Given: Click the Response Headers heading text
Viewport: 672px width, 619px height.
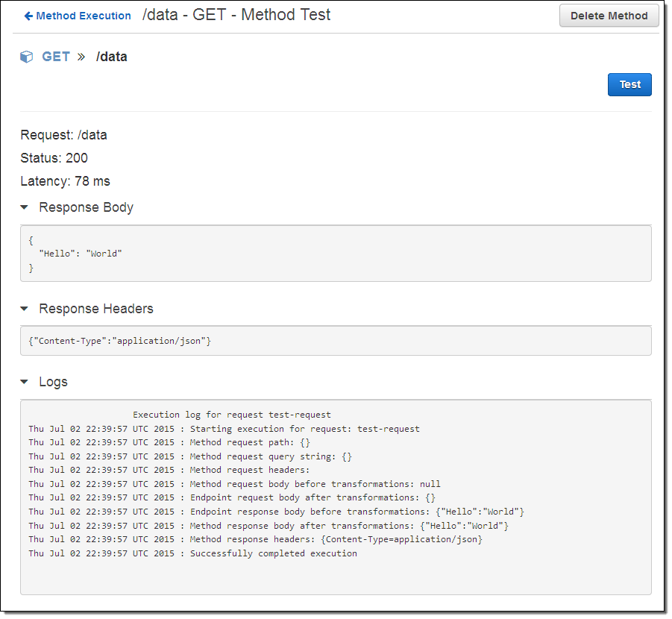Looking at the screenshot, I should tap(96, 309).
